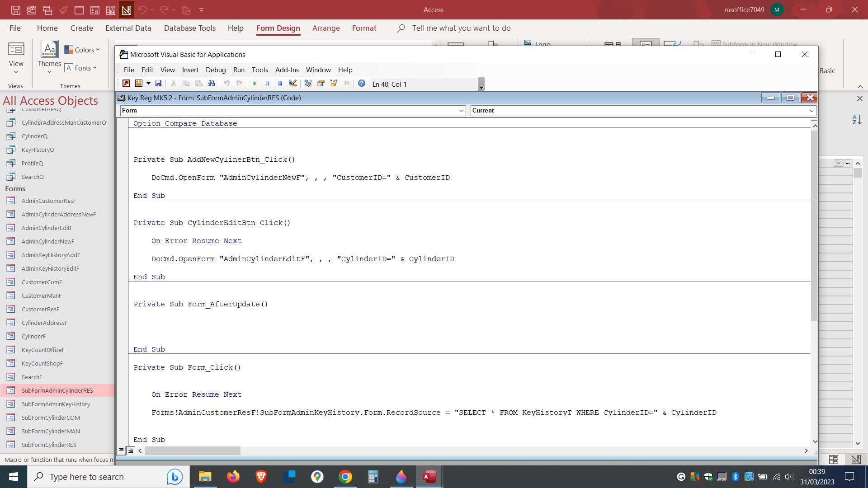Open the Properties Window icon
The width and height of the screenshot is (868, 488).
321,84
